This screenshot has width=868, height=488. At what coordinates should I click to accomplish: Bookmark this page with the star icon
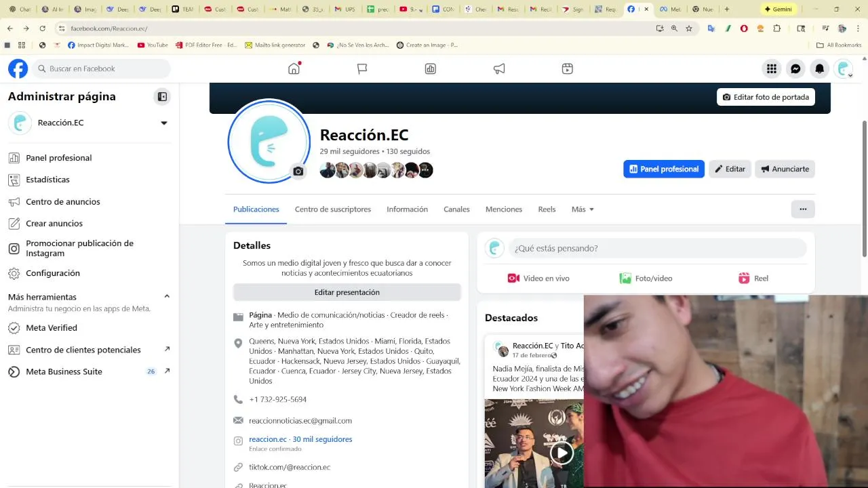click(689, 28)
